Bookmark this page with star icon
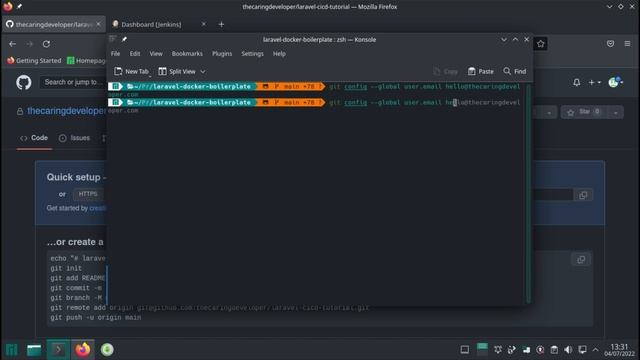 541,44
